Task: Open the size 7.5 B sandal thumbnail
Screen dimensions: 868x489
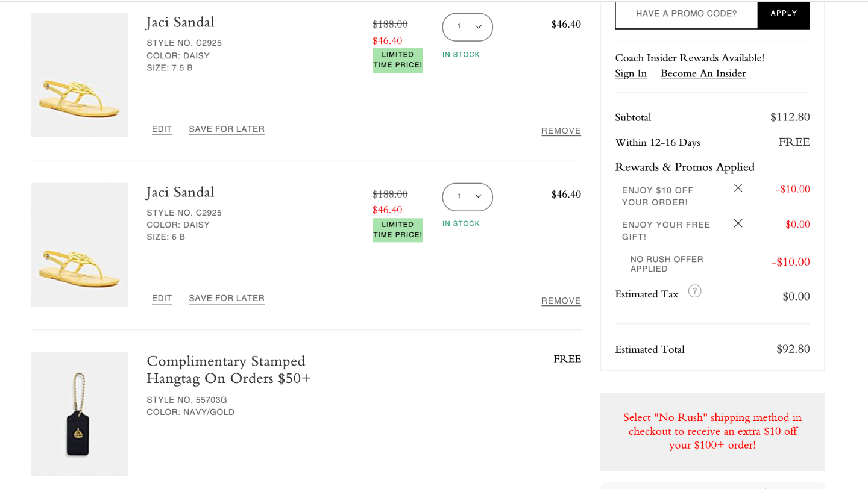Action: (x=80, y=75)
